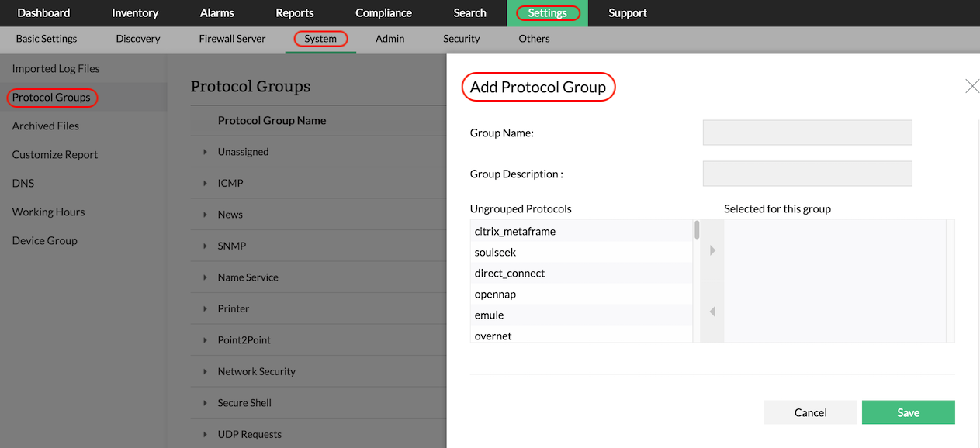Image resolution: width=980 pixels, height=448 pixels.
Task: Click the right arrow to add protocol
Action: [712, 250]
